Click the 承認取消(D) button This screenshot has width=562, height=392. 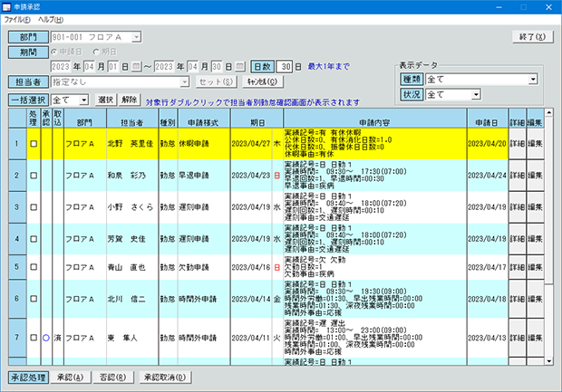click(165, 378)
